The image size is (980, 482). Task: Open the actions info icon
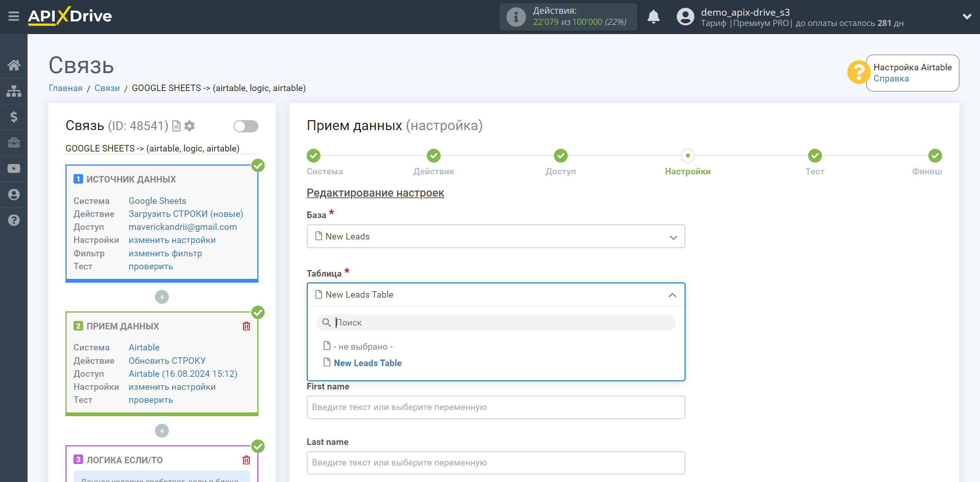coord(516,17)
